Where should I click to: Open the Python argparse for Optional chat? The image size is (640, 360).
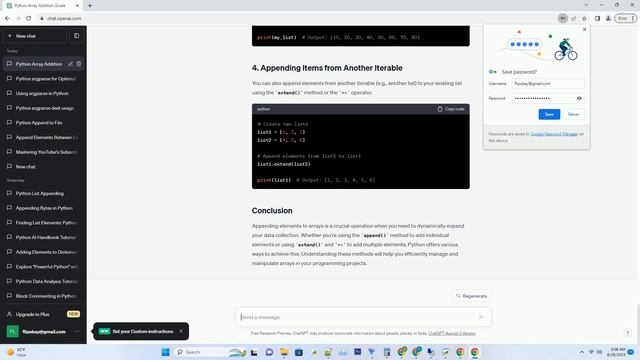(x=43, y=79)
